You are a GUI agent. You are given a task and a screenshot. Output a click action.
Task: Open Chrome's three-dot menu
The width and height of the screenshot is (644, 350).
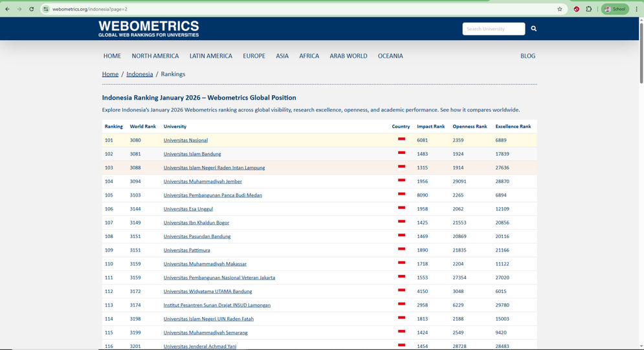click(x=637, y=9)
